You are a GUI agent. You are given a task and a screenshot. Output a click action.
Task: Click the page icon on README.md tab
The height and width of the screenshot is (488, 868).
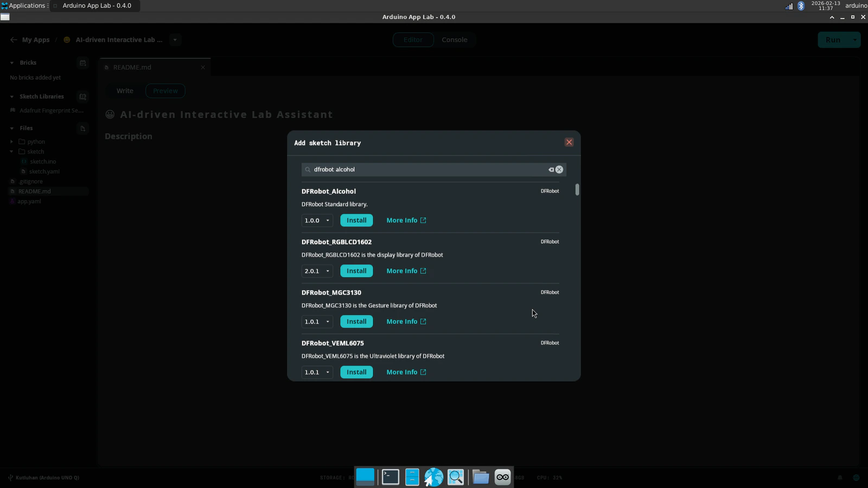[107, 67]
